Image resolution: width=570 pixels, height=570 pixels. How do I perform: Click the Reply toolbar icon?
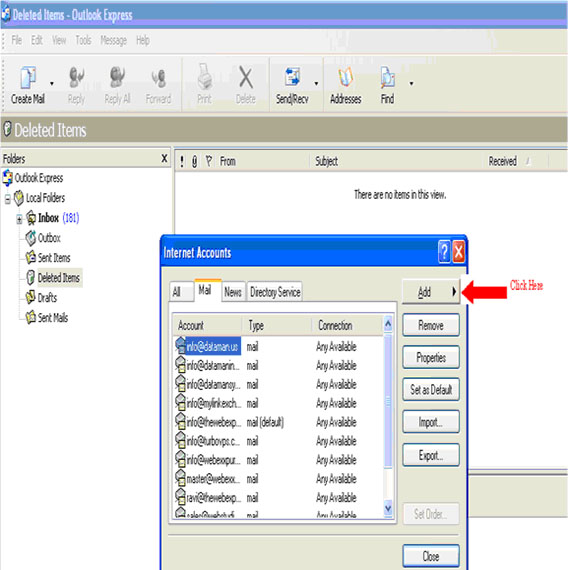76,77
